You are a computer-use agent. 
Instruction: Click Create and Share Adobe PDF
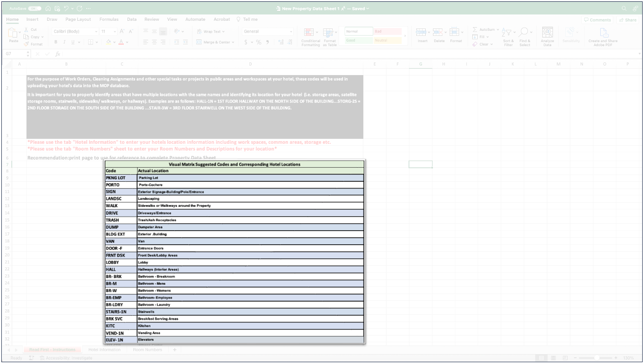coord(603,37)
